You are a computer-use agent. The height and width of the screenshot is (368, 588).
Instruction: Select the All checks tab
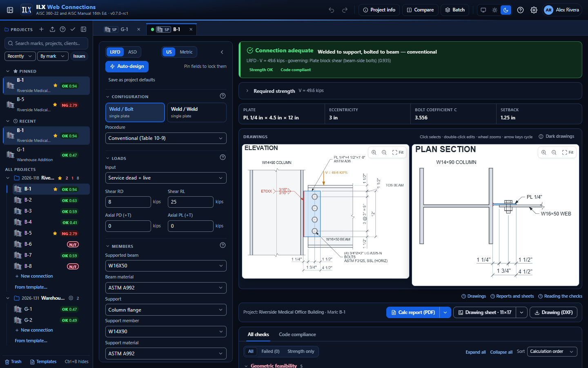pyautogui.click(x=258, y=334)
